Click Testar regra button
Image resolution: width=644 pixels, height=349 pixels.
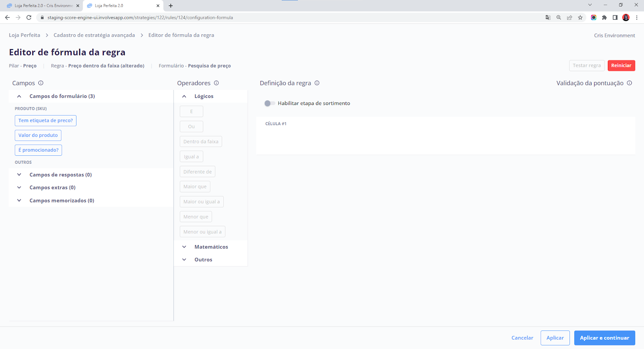(x=587, y=66)
